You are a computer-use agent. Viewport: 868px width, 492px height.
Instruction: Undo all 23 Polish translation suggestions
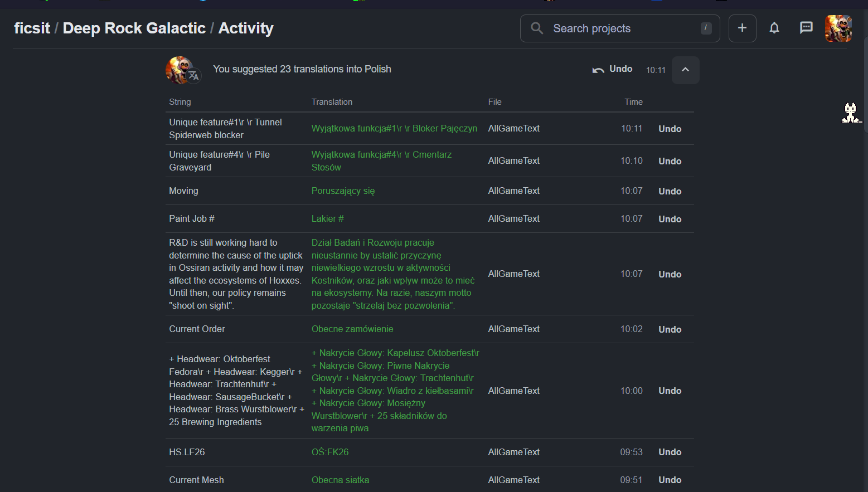[x=612, y=69]
